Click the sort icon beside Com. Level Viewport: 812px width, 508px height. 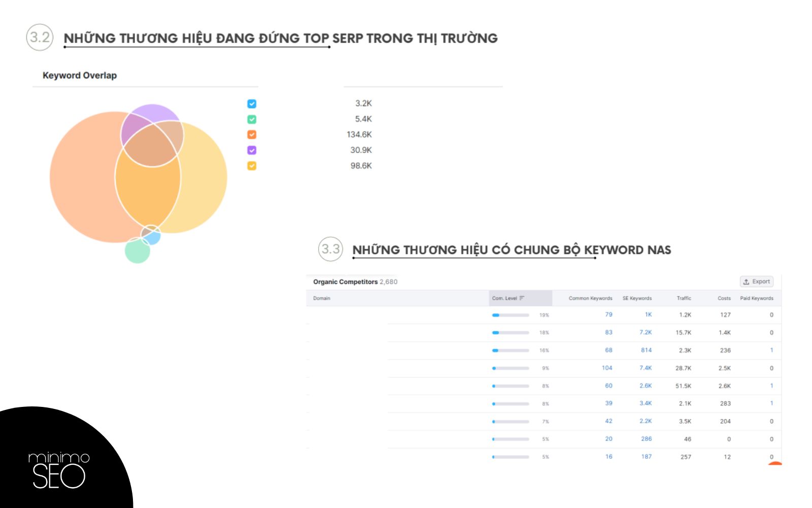[522, 298]
